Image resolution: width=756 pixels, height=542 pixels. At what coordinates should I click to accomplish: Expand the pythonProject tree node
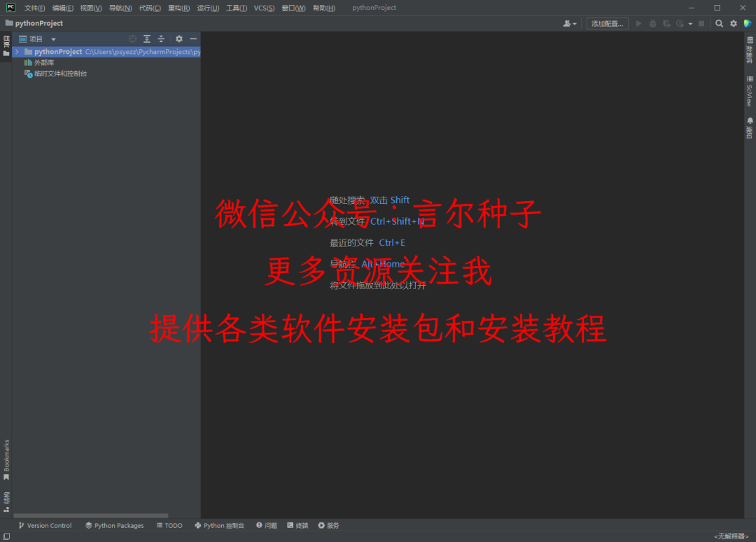17,51
